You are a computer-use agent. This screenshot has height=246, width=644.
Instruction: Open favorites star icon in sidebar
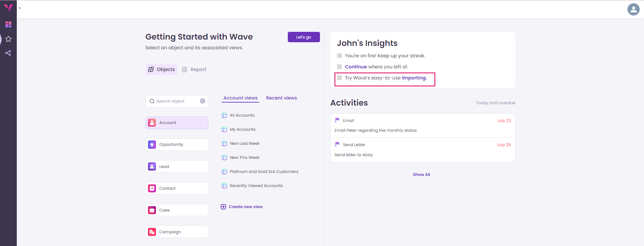8,39
